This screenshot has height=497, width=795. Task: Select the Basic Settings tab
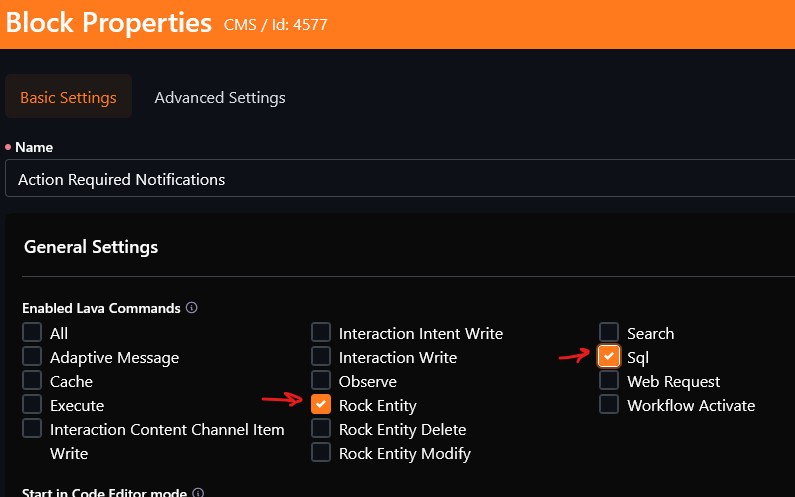point(68,98)
